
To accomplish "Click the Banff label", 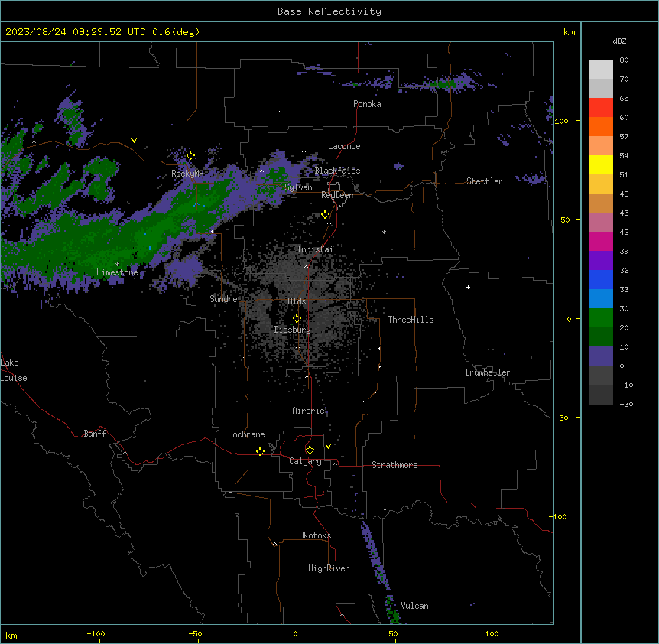I will (95, 434).
